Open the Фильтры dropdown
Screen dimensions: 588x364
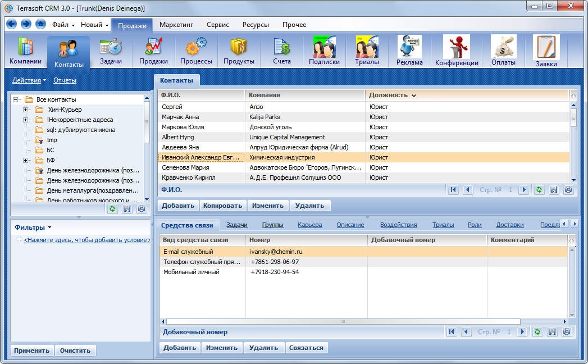(x=33, y=228)
